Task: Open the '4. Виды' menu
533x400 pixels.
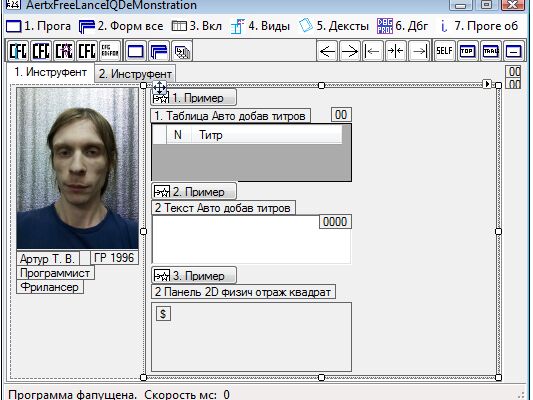Action: (x=260, y=26)
